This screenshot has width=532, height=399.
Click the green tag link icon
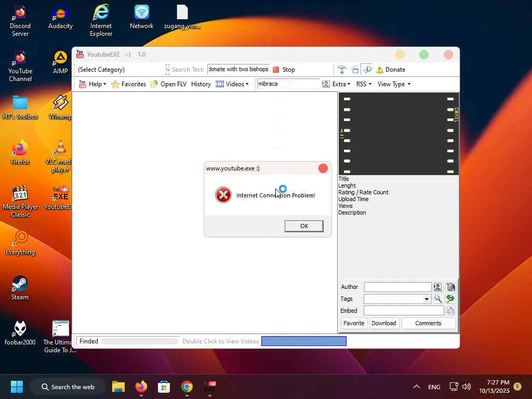point(450,299)
